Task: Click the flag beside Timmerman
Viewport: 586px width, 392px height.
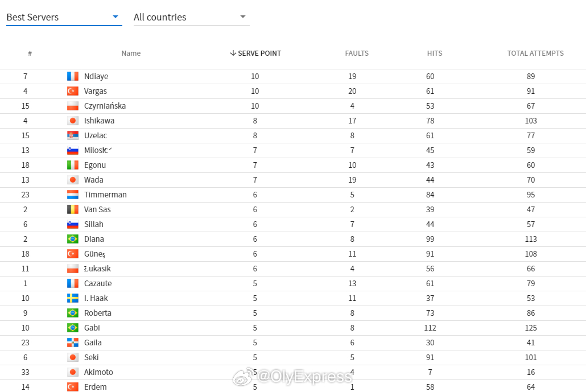Action: [x=73, y=195]
